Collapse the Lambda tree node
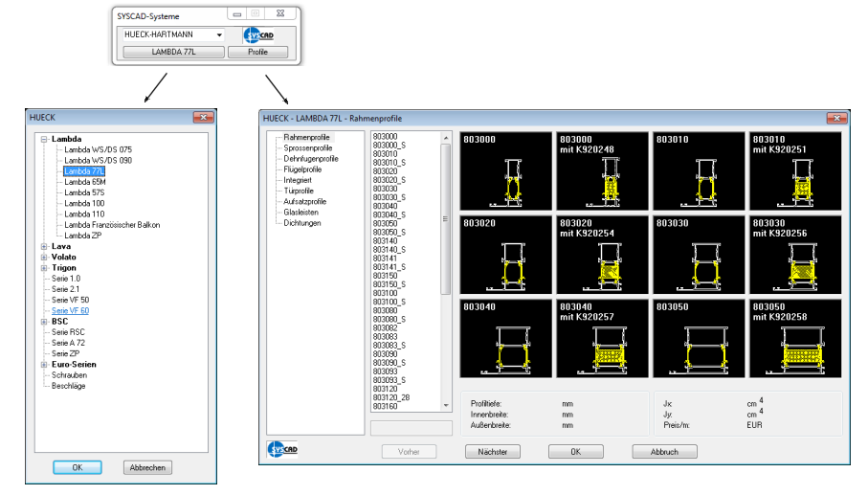 pyautogui.click(x=44, y=139)
